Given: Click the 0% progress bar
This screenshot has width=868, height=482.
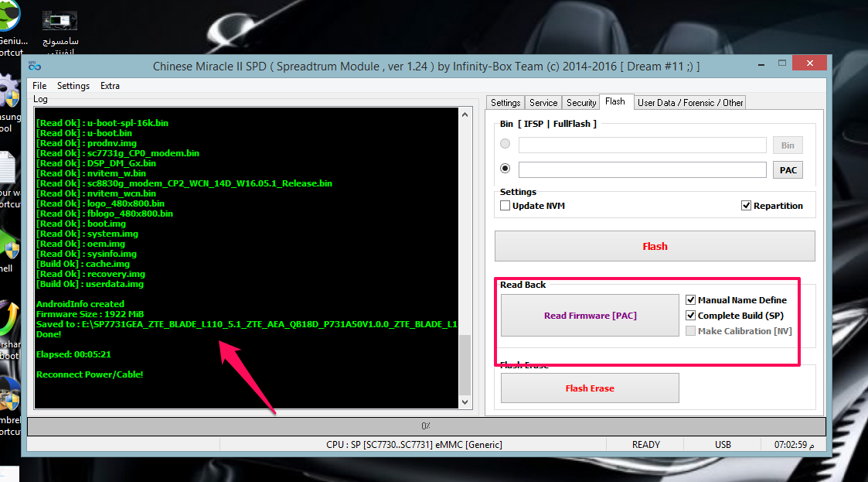Looking at the screenshot, I should click(426, 426).
